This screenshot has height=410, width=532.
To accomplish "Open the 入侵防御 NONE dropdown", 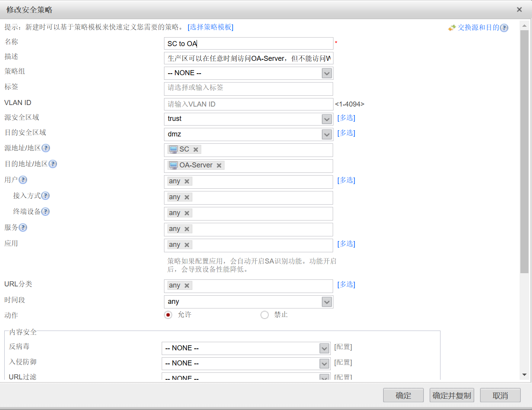I will tap(325, 363).
